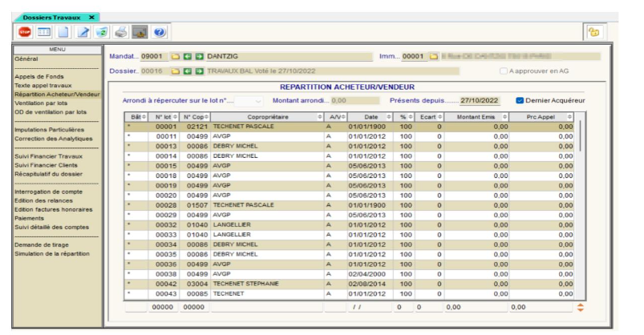Open the Arrondi à répercuter lot dropdown

257,101
